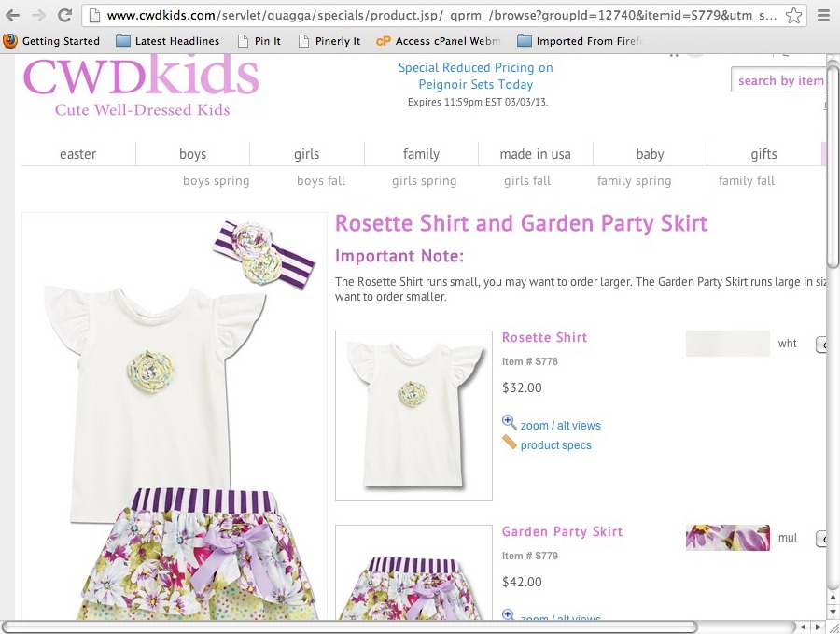Select the multi floral color swatch
The height and width of the screenshot is (634, 840).
(727, 538)
